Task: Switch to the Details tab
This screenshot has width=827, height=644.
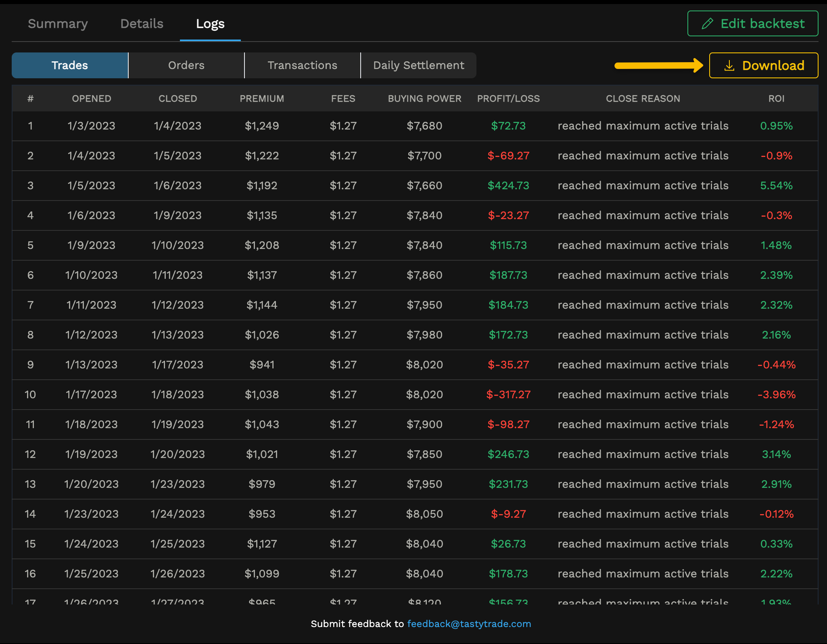Action: pyautogui.click(x=142, y=24)
